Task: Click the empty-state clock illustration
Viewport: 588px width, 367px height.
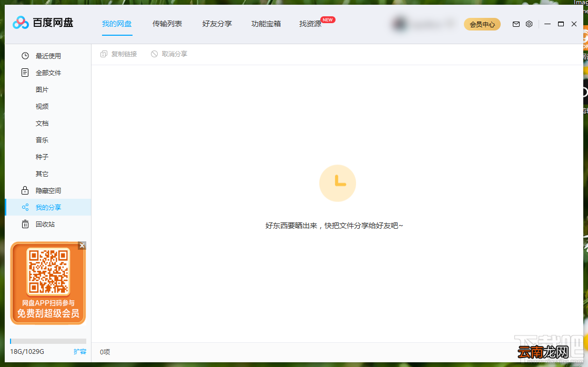Action: [x=338, y=183]
